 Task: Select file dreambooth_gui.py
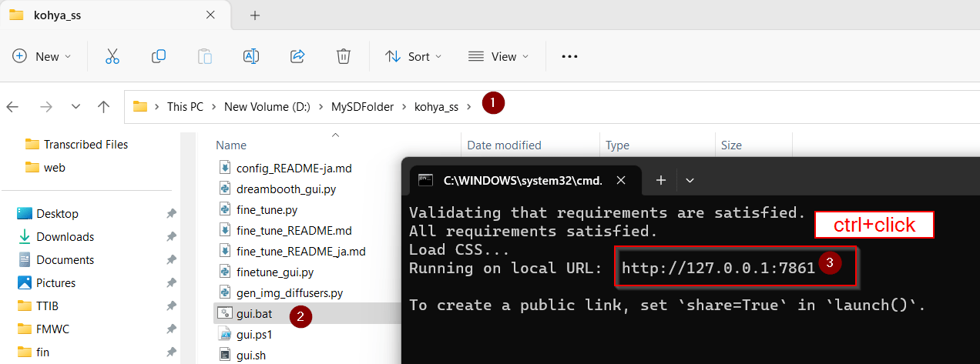point(286,189)
